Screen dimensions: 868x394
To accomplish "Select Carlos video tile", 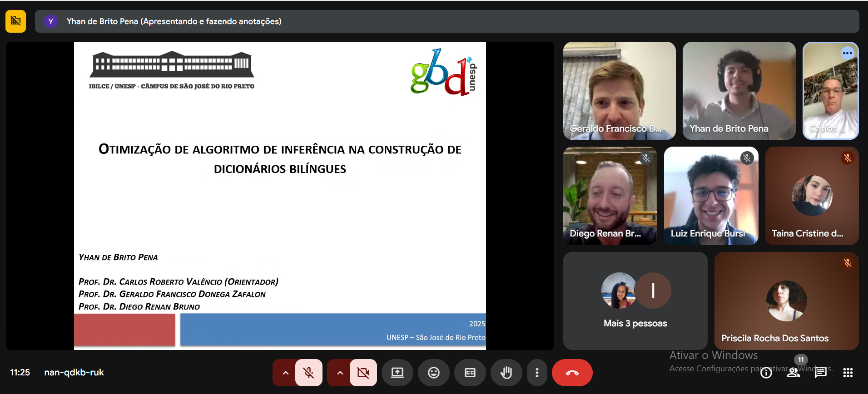I will pos(831,91).
